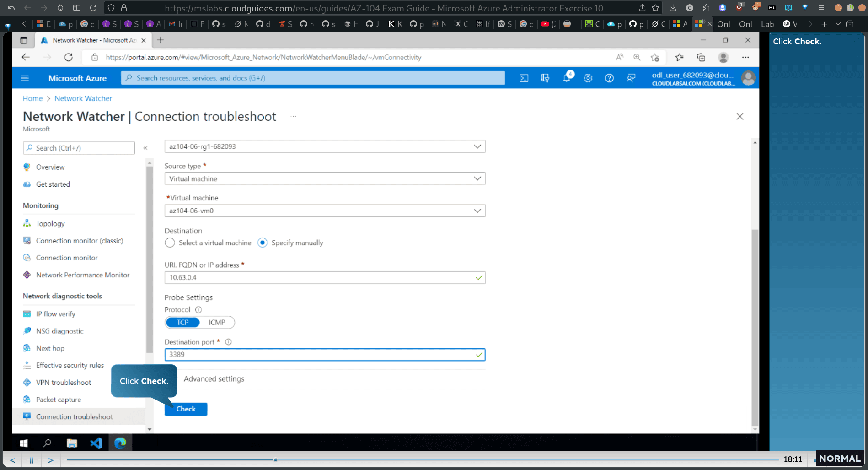Open Edge collections icon
Screen dimensions: 868x470
701,57
